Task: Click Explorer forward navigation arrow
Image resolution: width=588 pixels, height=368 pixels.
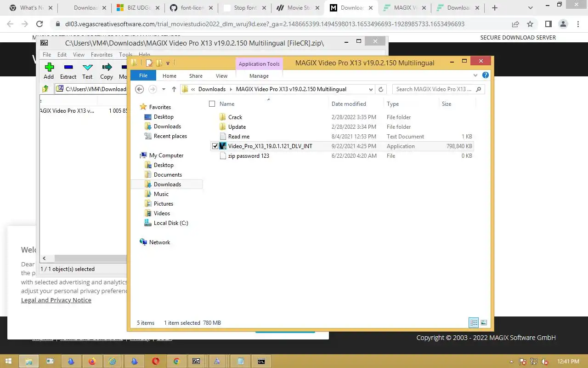Action: pyautogui.click(x=153, y=89)
